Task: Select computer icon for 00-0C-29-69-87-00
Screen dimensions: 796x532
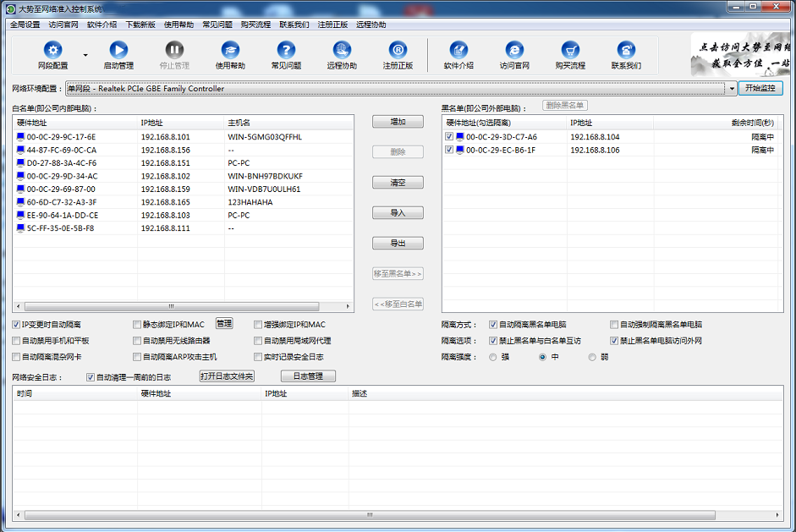Action: (21, 189)
